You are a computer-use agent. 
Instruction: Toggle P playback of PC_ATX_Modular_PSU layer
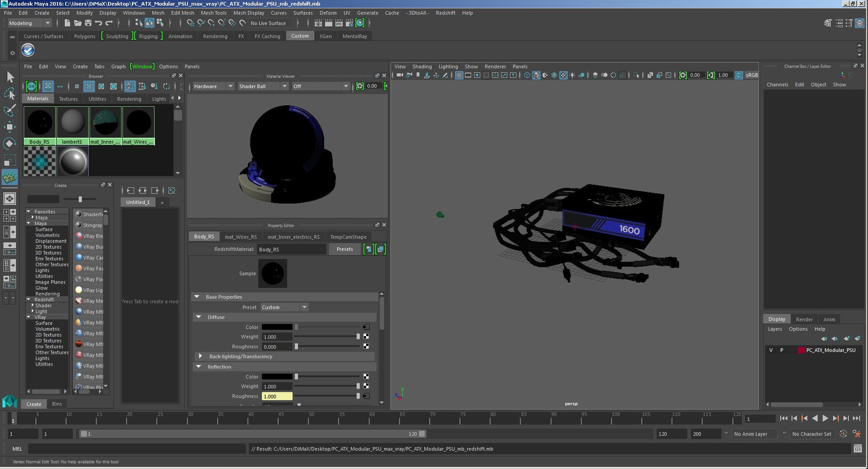782,350
